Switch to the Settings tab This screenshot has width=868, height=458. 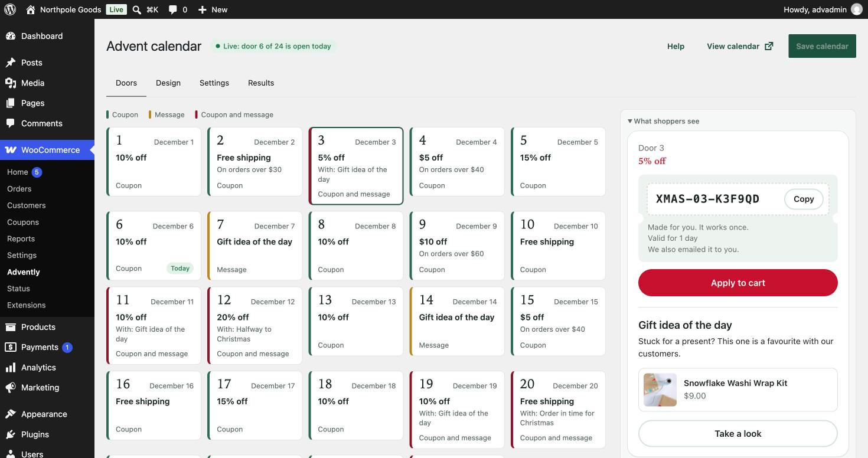pos(214,83)
